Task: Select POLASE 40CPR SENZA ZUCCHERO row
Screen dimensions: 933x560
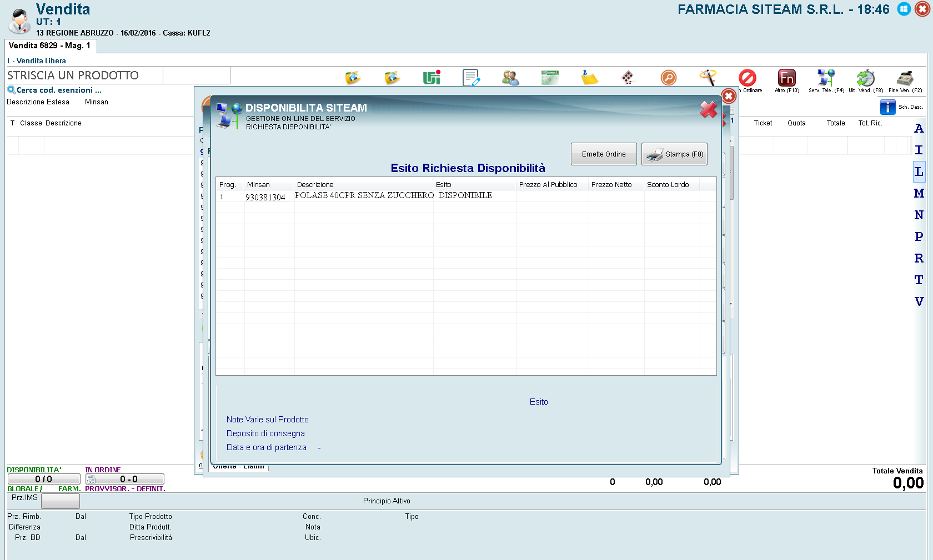Action: coord(364,195)
